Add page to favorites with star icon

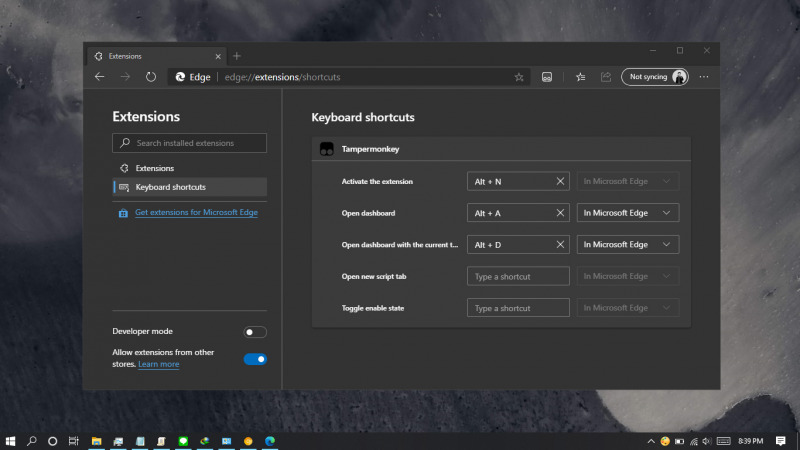pos(519,77)
